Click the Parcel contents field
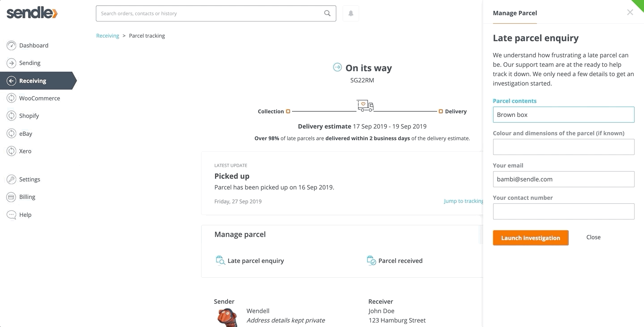Viewport: 644px width, 327px height. click(563, 115)
